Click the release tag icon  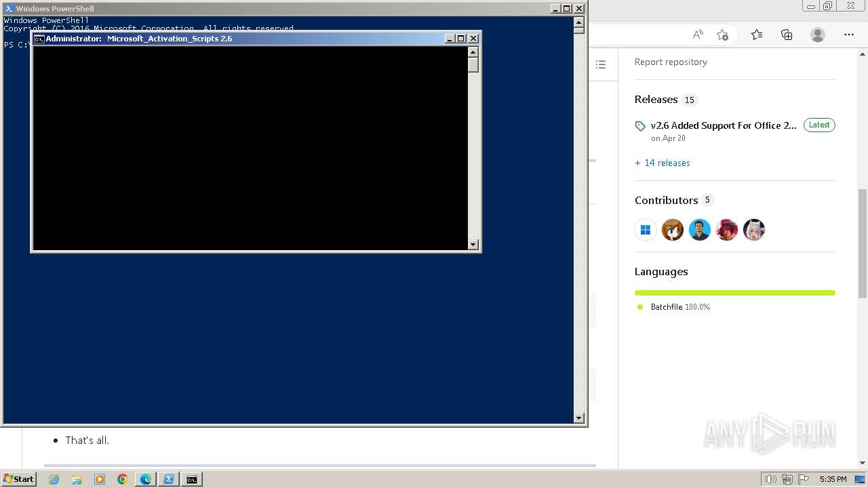(640, 126)
